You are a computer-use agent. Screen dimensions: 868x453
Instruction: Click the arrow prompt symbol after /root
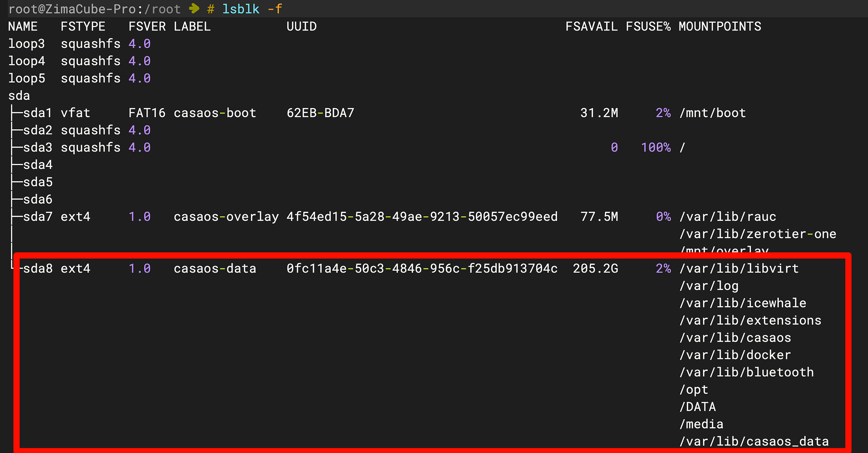point(194,9)
